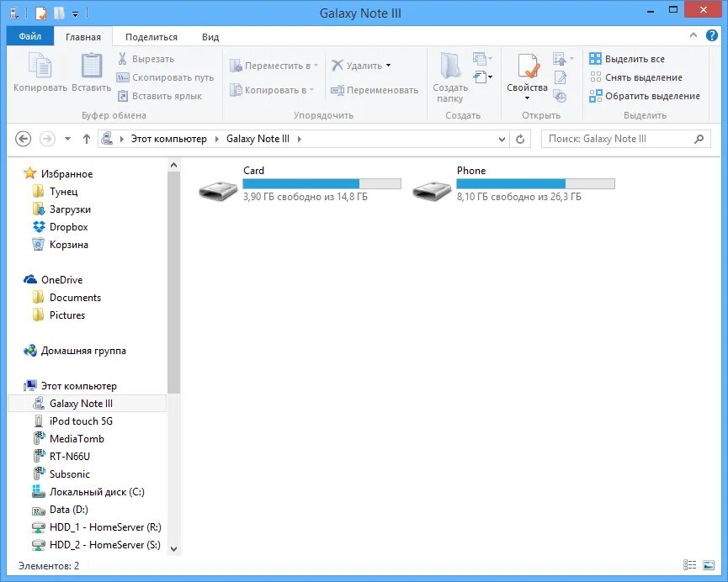Open the Quick Access Toolbar customize arrow
Image resolution: width=728 pixels, height=582 pixels.
(75, 14)
